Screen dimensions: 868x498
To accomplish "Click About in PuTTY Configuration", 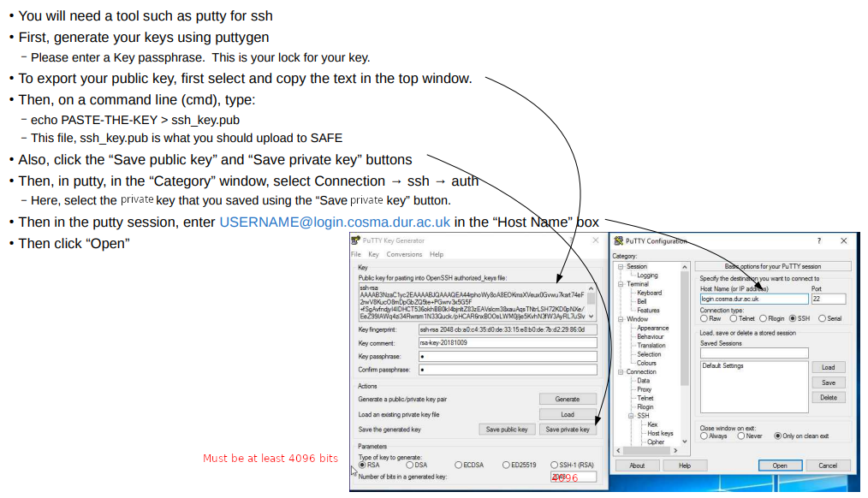I will coord(637,465).
